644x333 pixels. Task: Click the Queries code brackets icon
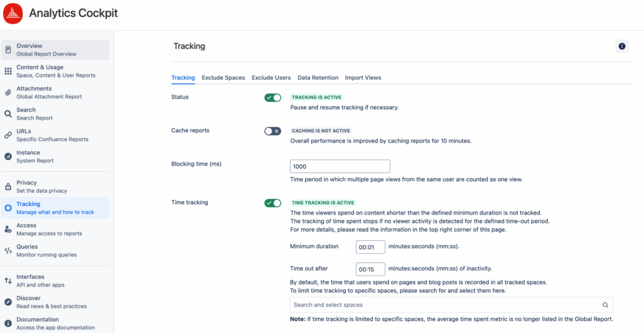click(x=8, y=251)
